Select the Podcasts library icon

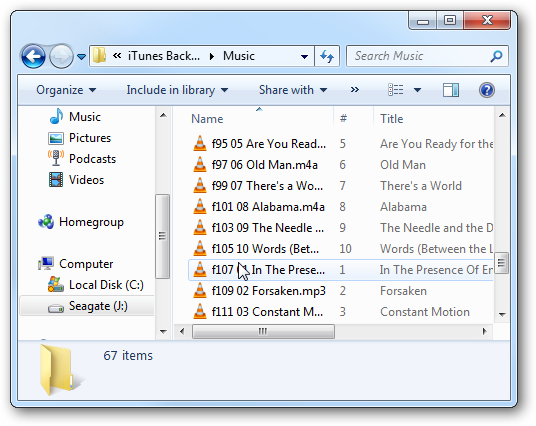tap(56, 159)
